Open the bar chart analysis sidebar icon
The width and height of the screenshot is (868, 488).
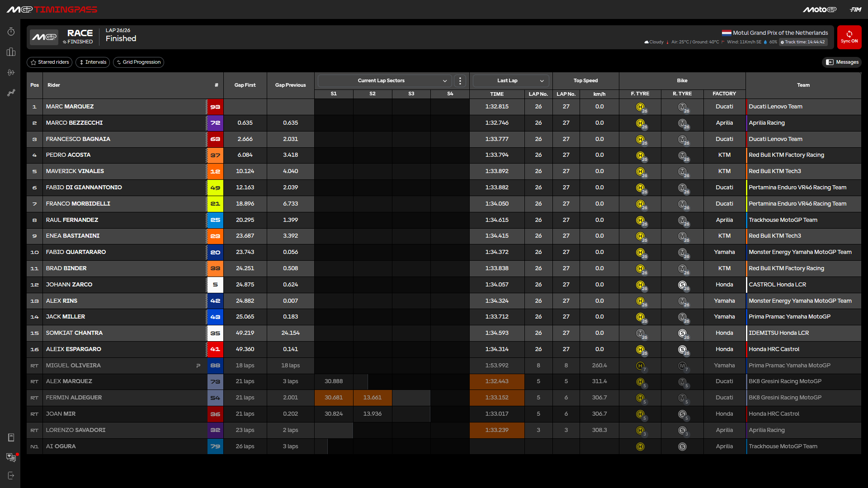[11, 52]
